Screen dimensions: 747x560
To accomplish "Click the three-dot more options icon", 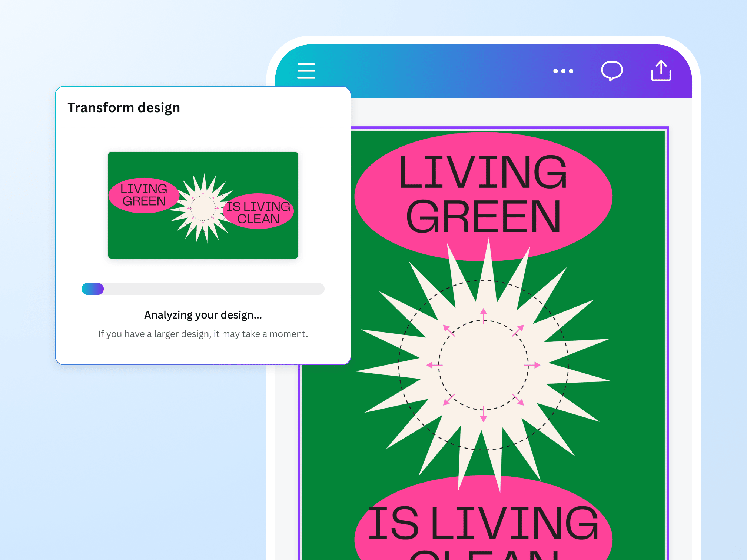I will (563, 71).
